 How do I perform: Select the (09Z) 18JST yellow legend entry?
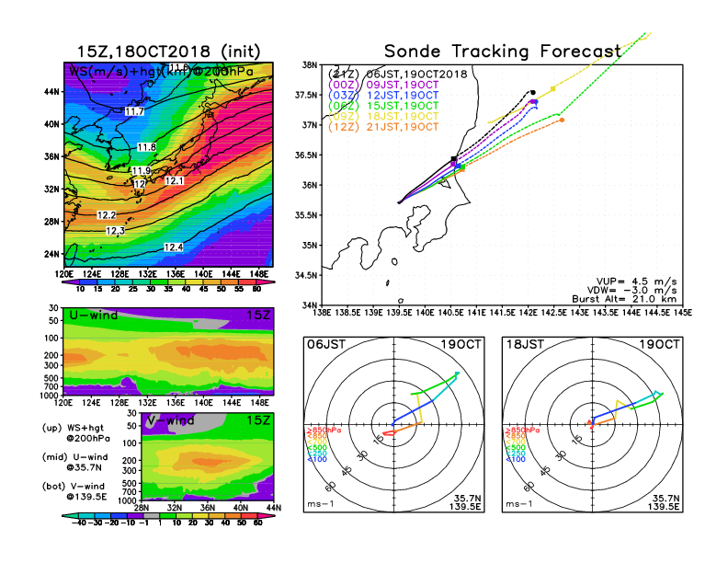coord(383,116)
